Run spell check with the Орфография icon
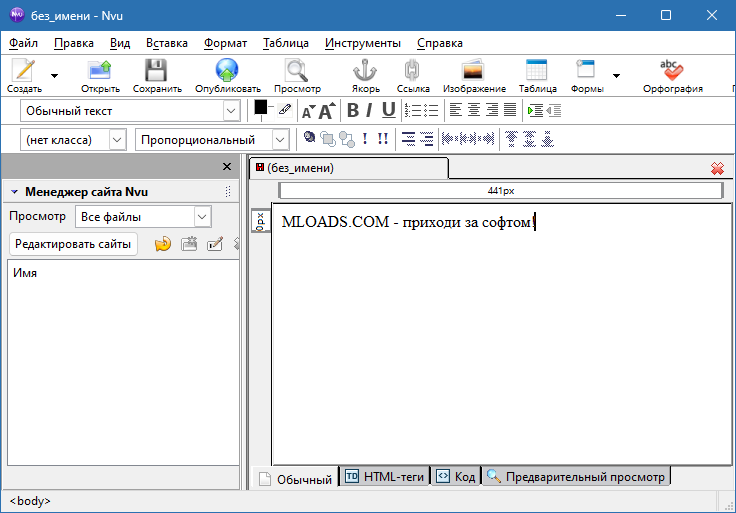Screen dimensions: 736x513 click(x=672, y=70)
